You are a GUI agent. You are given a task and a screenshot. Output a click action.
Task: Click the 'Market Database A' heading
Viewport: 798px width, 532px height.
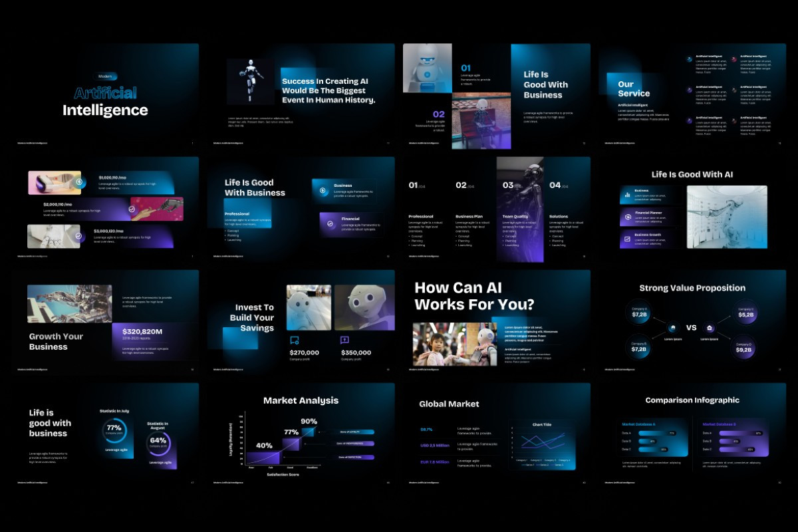pos(638,424)
